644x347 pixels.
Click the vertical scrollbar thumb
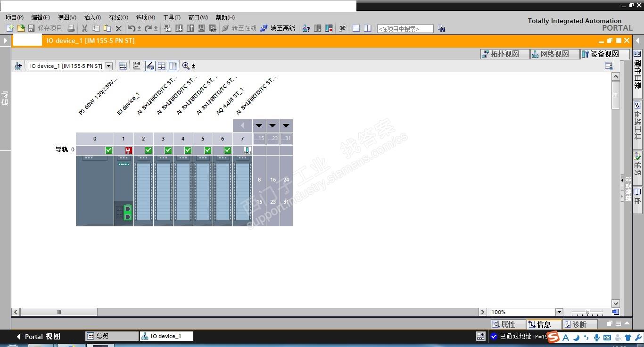(x=616, y=95)
